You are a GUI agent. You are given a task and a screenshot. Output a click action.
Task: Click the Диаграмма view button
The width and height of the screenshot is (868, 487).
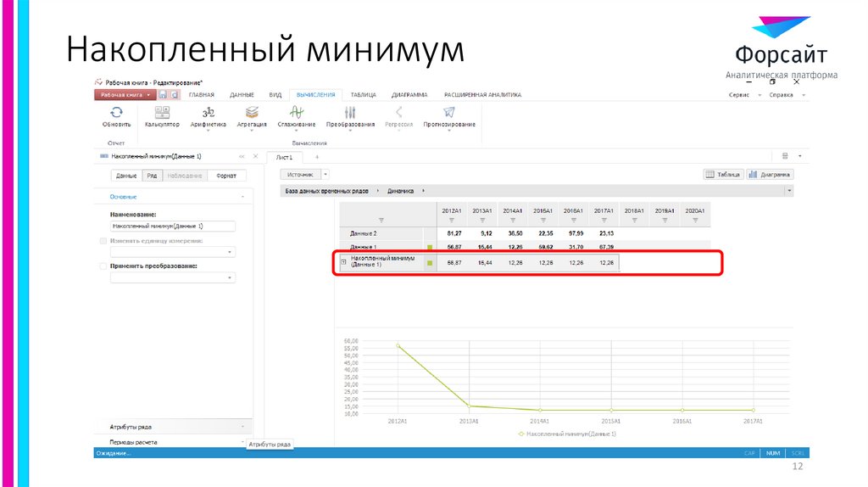pyautogui.click(x=770, y=174)
